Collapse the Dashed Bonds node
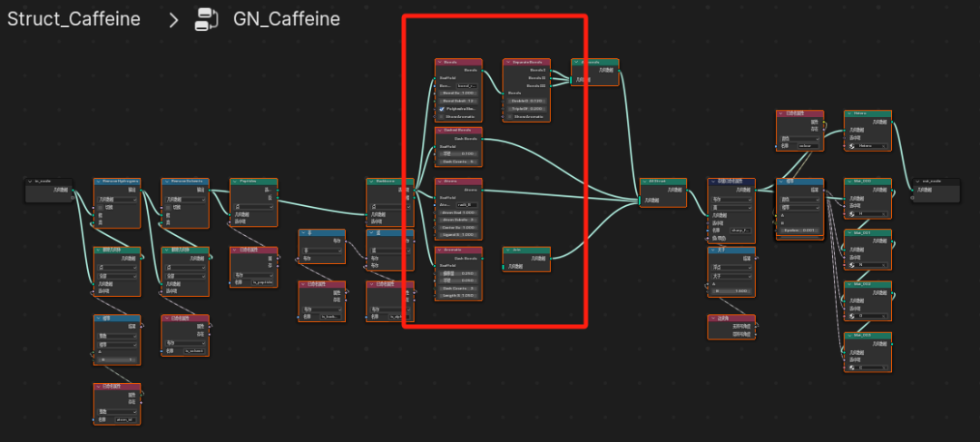 (x=439, y=131)
